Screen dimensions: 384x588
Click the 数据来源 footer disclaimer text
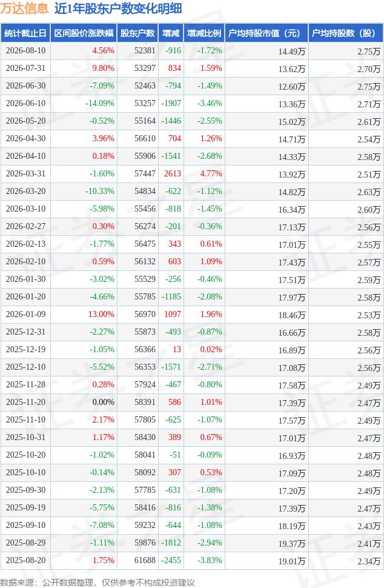coord(98,583)
